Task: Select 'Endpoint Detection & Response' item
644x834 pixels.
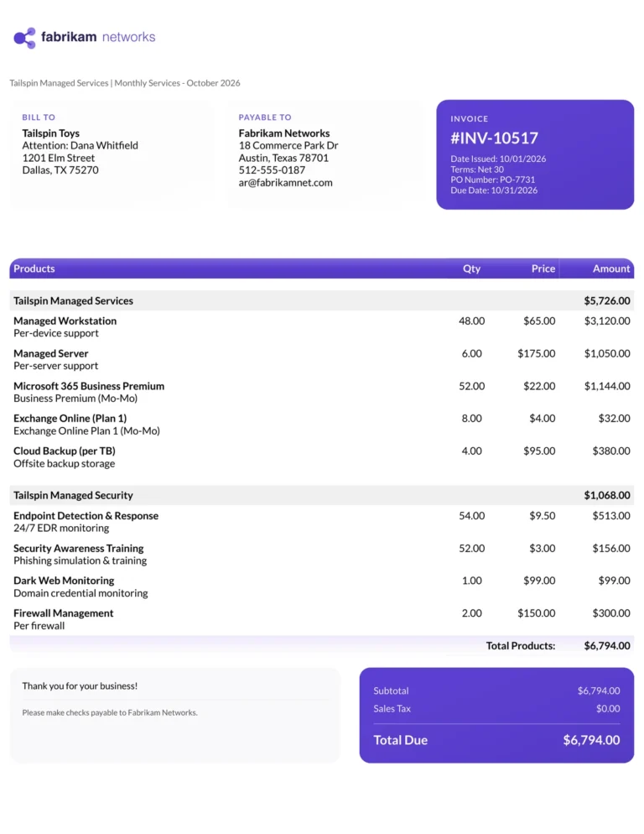Action: click(86, 516)
